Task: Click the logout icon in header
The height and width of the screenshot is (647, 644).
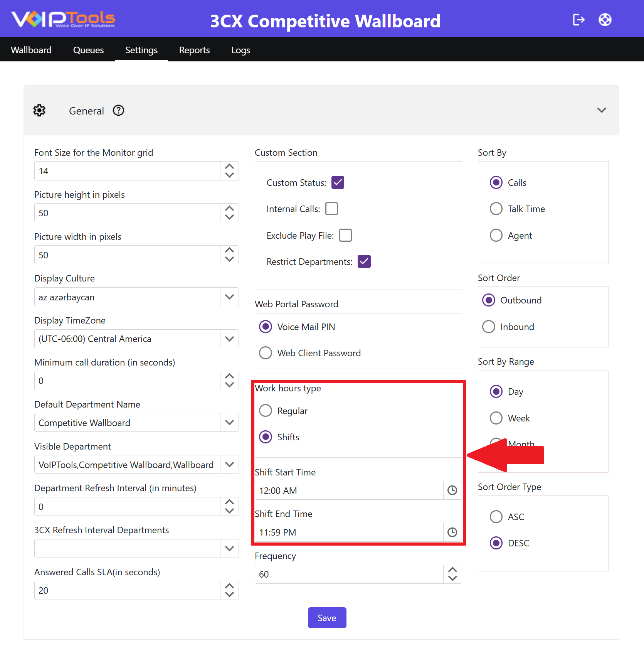Action: (578, 20)
